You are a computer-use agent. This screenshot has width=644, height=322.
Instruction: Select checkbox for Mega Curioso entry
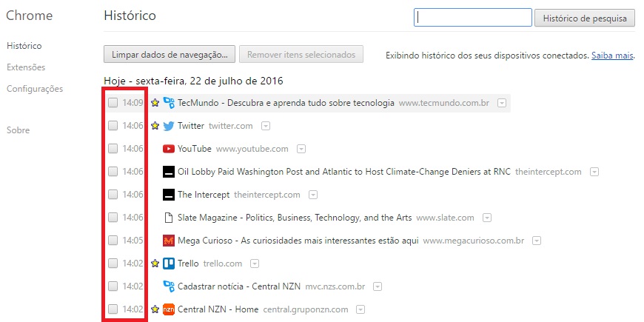[113, 241]
